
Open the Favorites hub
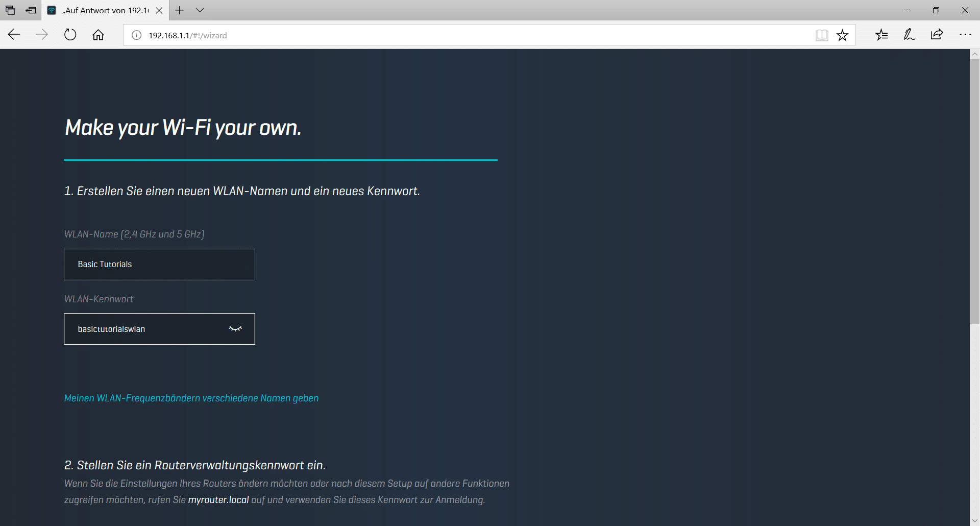[x=881, y=35]
